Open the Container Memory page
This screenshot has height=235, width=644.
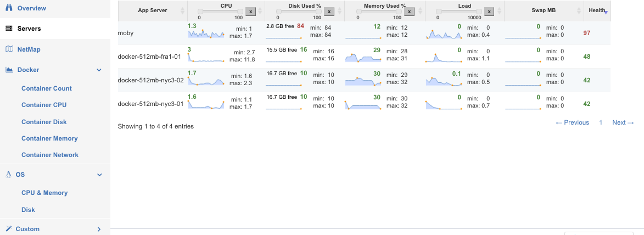point(49,138)
